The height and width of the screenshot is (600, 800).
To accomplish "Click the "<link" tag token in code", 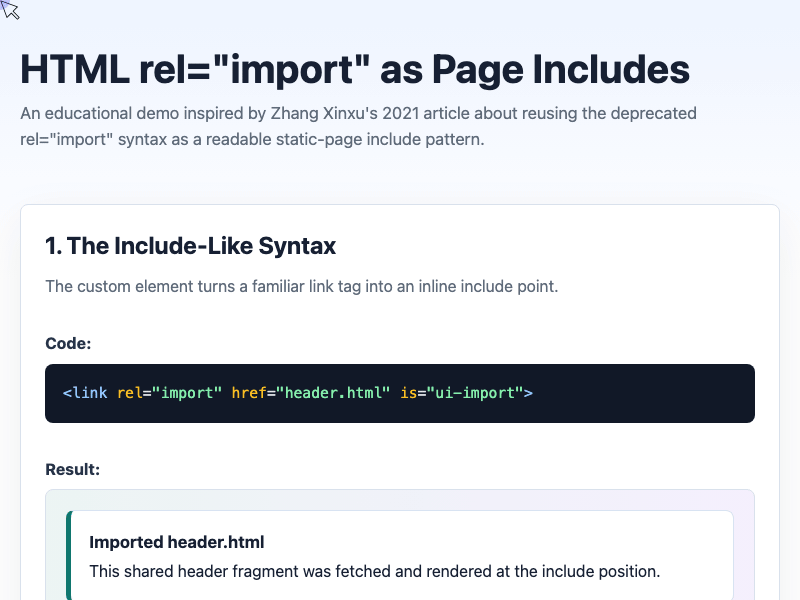I will (85, 393).
